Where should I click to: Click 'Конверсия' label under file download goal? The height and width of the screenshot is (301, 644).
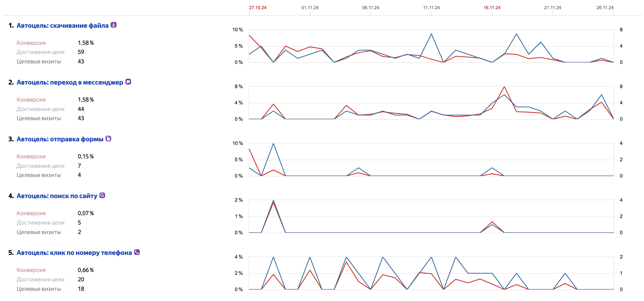31,43
